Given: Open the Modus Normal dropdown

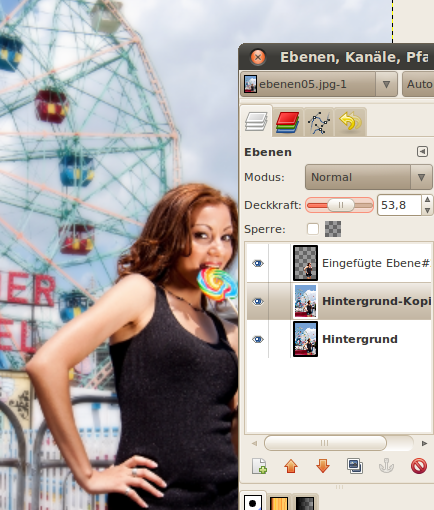Looking at the screenshot, I should coord(369,177).
